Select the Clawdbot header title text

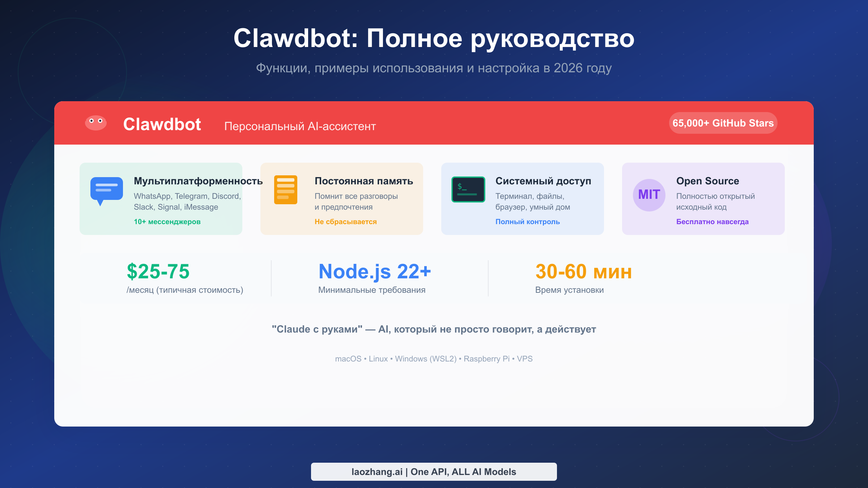click(162, 124)
